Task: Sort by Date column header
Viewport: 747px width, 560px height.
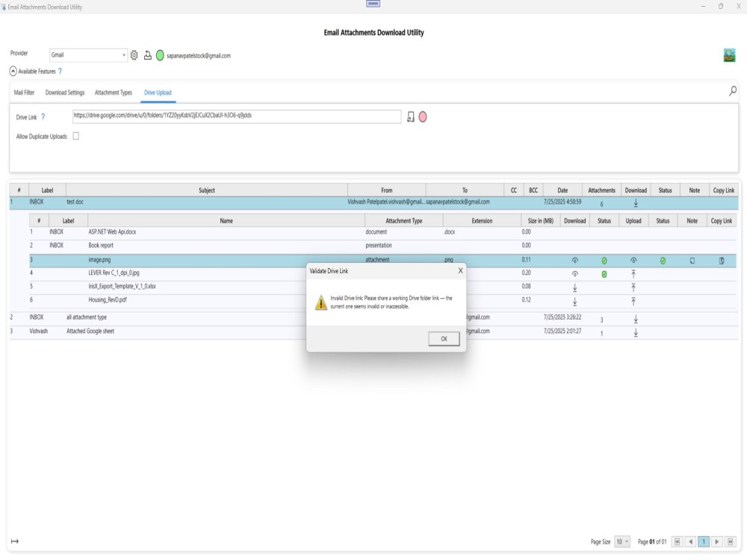Action: tap(562, 190)
